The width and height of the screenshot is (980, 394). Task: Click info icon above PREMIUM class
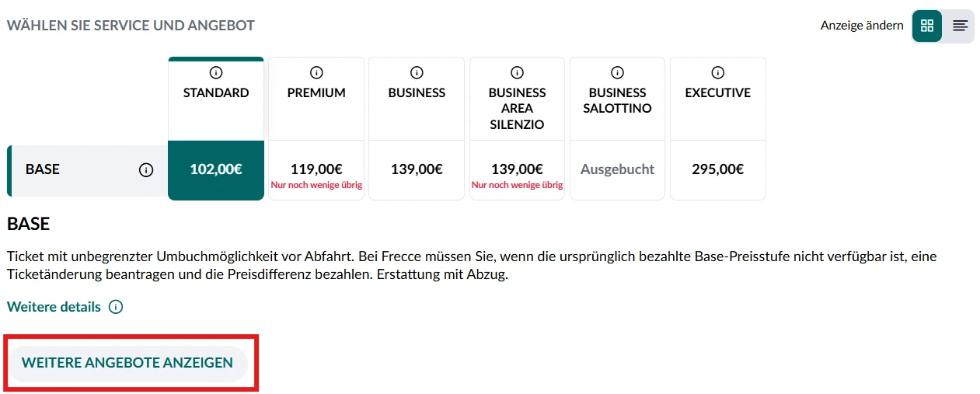[316, 72]
